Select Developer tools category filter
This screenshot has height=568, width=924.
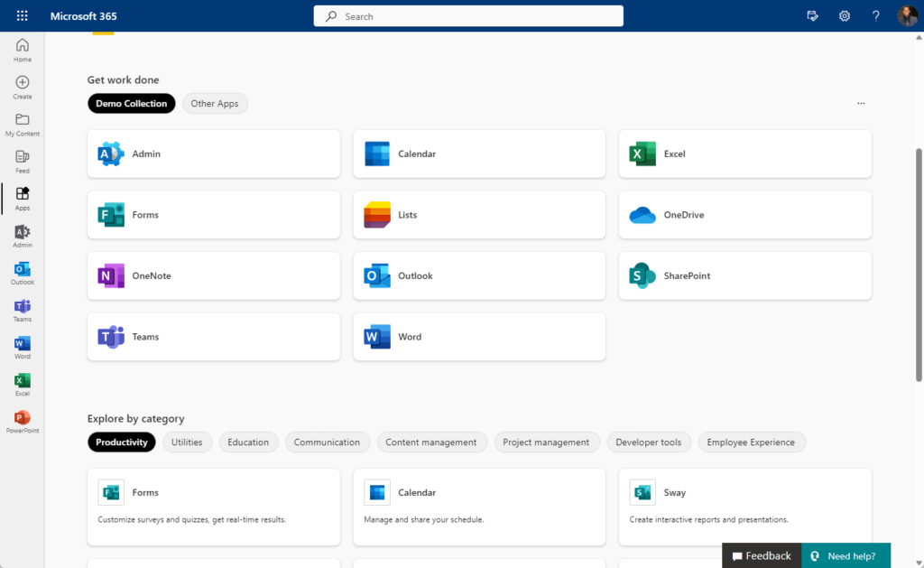(648, 442)
